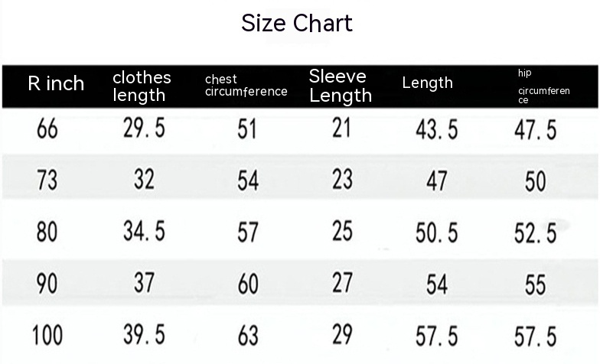The width and height of the screenshot is (600, 364).
Task: Click the R inch column header
Action: pyautogui.click(x=56, y=83)
